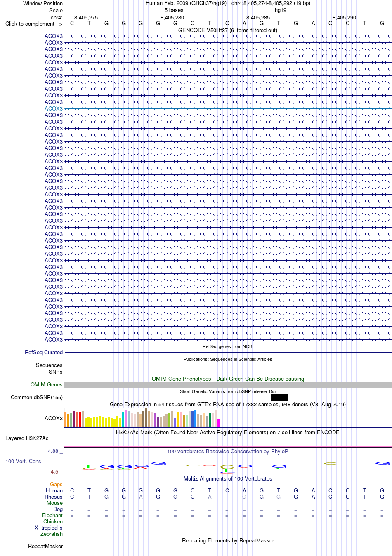The image size is (392, 556).
Task: Click the 100 Vert. Cons label
Action: click(x=23, y=461)
